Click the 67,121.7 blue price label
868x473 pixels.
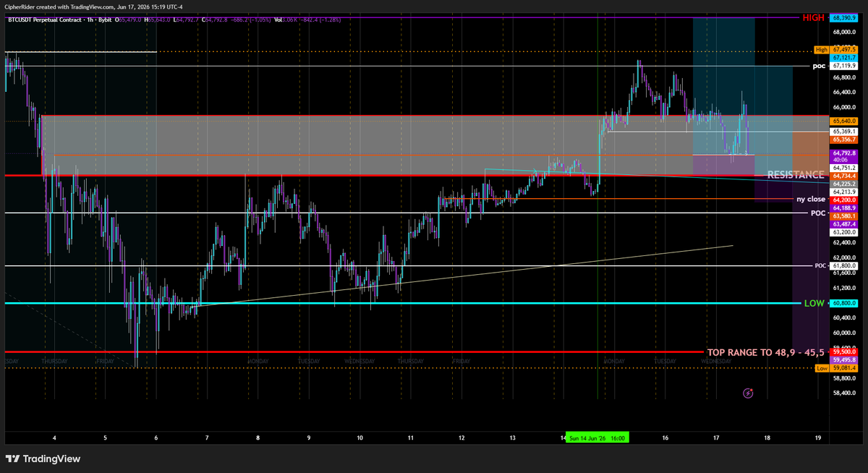pyautogui.click(x=844, y=57)
